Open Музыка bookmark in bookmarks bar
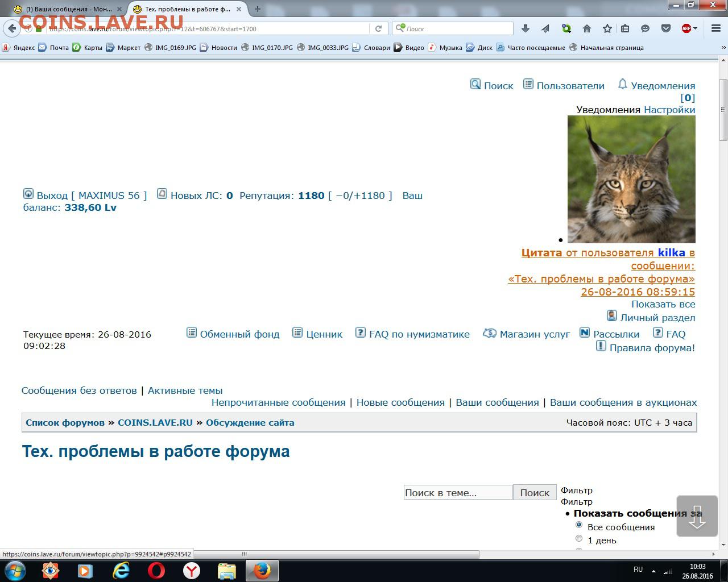The height and width of the screenshot is (582, 728). coord(445,48)
